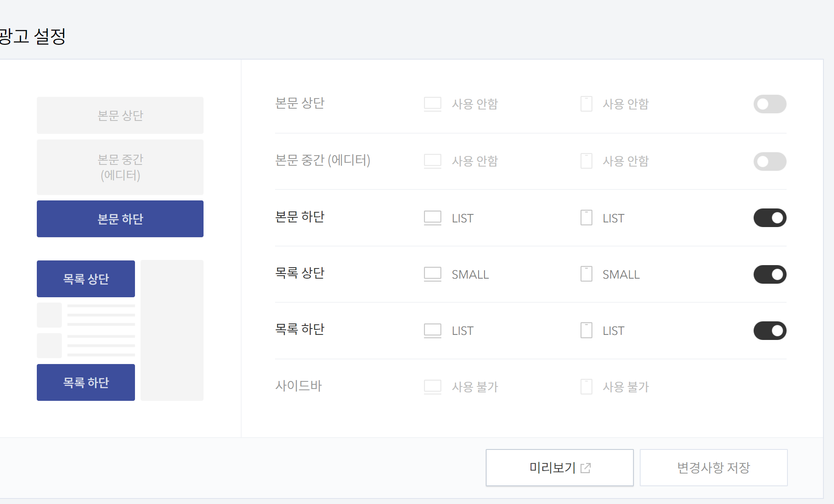This screenshot has height=504, width=834.
Task: Turn off the 목록 하단 ad switch
Action: click(770, 331)
